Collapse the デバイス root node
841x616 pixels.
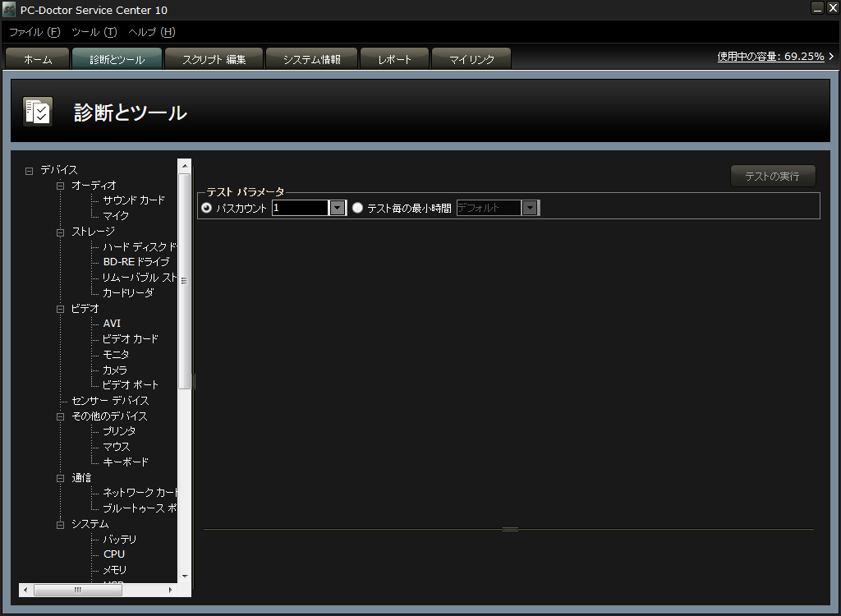click(x=29, y=171)
